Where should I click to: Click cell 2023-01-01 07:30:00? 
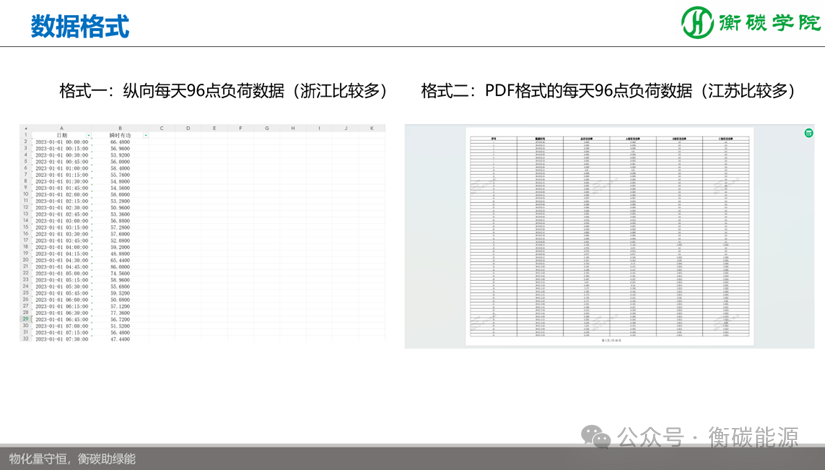pos(62,339)
